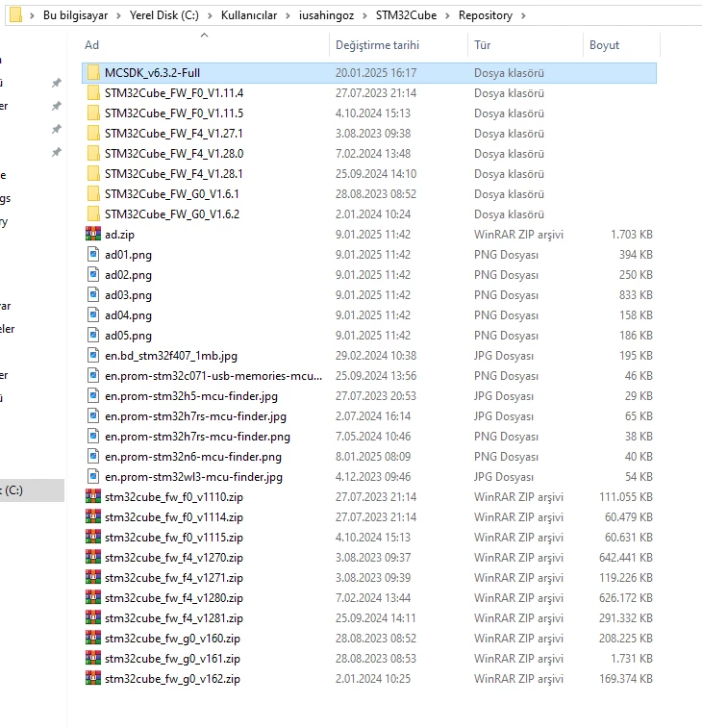
Task: Expand the chevron after iusahingoz breadcrumb
Action: (x=364, y=15)
